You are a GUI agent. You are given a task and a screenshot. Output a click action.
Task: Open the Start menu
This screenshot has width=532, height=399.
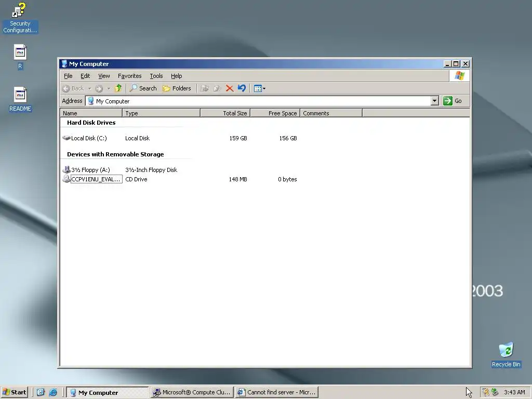(x=14, y=392)
